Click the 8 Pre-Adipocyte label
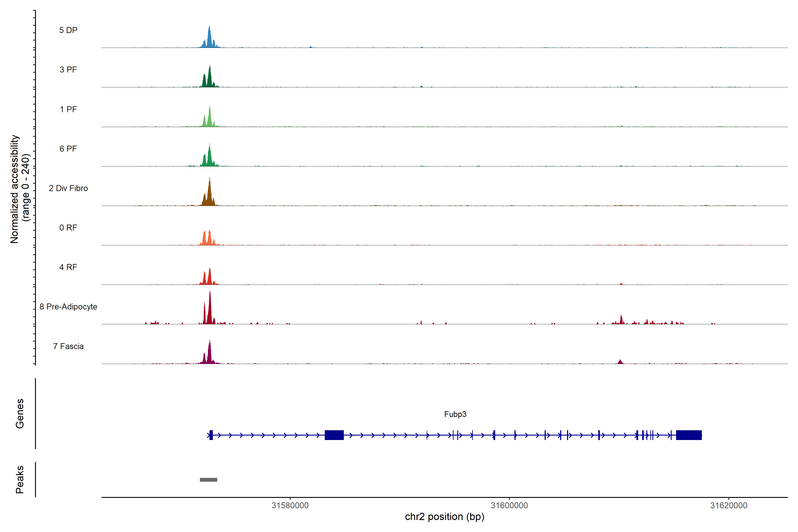The image size is (798, 532). [x=68, y=307]
